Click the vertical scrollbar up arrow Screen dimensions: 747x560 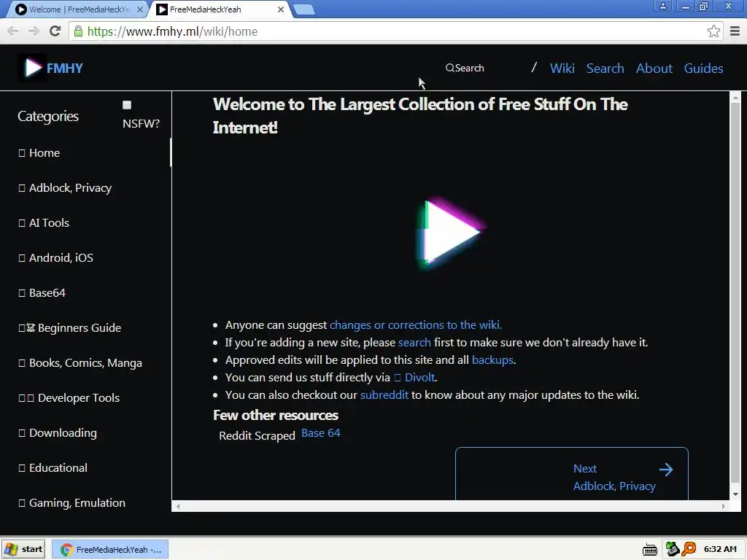coord(735,97)
